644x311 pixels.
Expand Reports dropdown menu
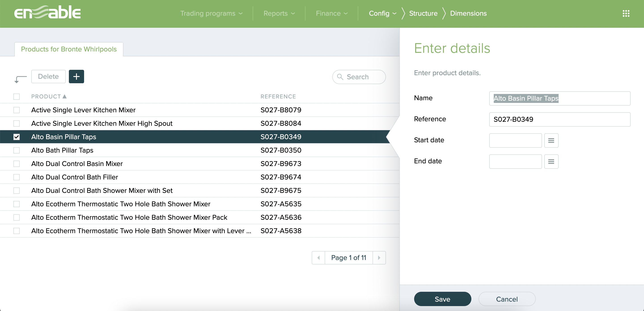click(x=279, y=13)
